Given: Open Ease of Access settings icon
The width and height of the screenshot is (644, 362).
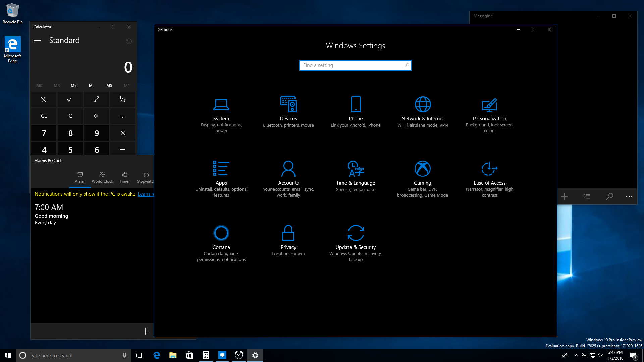Looking at the screenshot, I should point(489,169).
